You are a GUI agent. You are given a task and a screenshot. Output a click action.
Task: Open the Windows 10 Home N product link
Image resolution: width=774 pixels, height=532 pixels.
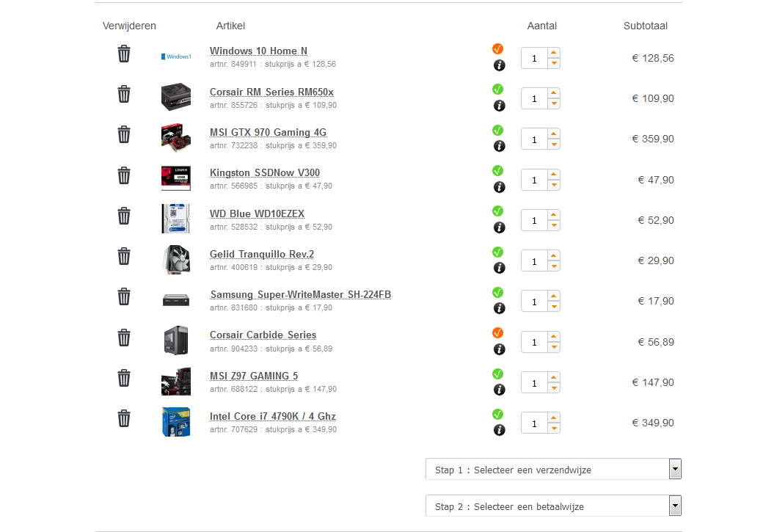pos(258,51)
